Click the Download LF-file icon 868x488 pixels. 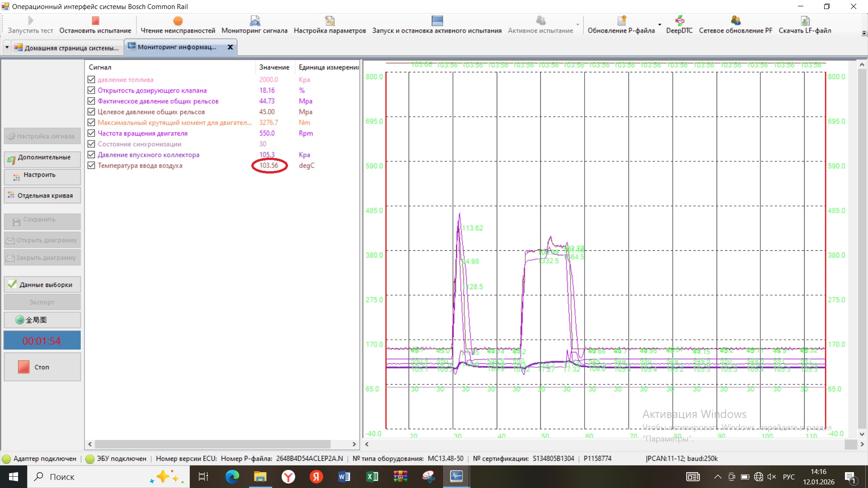click(805, 21)
